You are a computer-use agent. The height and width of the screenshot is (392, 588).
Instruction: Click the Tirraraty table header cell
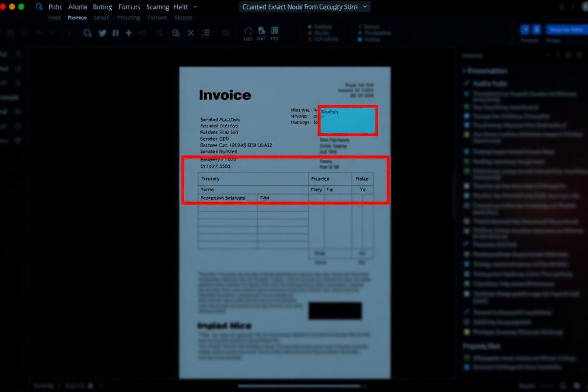point(253,179)
